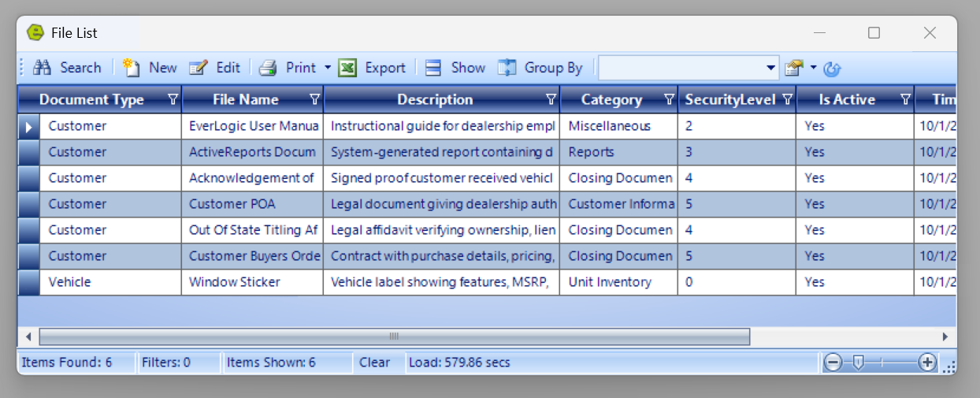
Task: Expand the Print dropdown arrow
Action: point(328,68)
